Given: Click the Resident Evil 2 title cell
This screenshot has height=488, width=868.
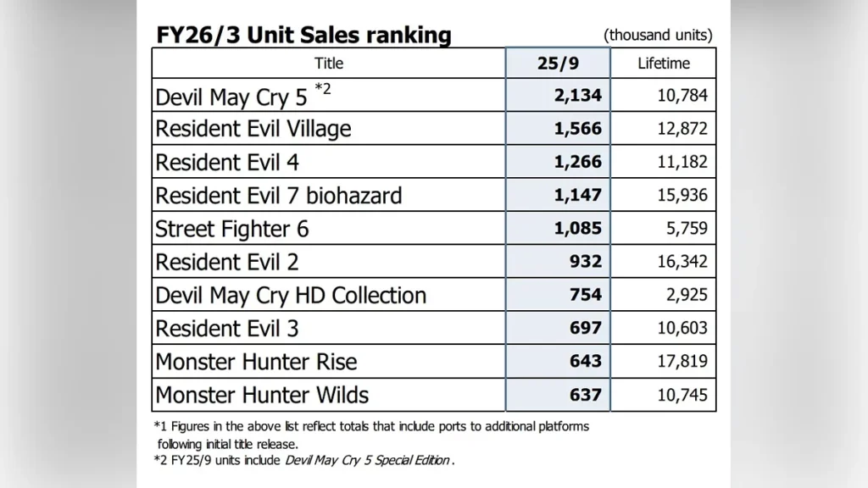Looking at the screenshot, I should click(227, 262).
